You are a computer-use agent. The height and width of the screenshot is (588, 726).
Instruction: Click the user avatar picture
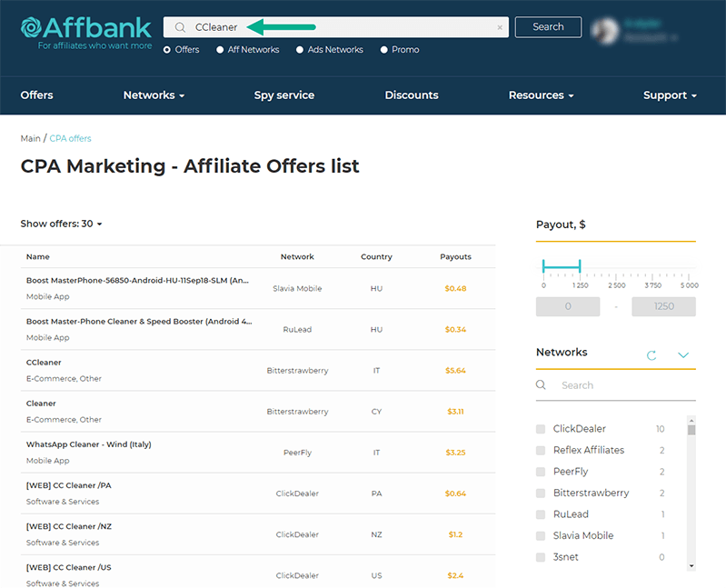coord(606,31)
